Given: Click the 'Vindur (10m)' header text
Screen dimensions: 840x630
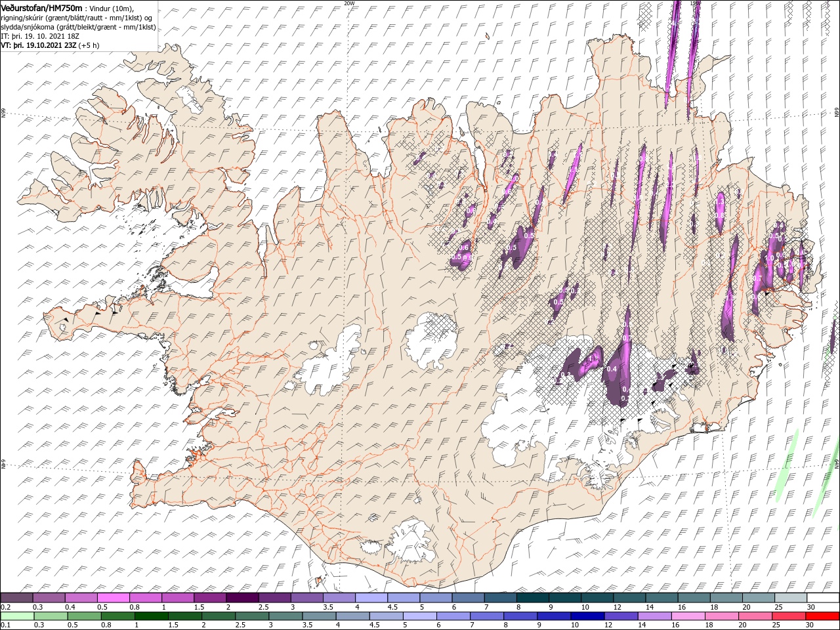Looking at the screenshot, I should tap(111, 8).
